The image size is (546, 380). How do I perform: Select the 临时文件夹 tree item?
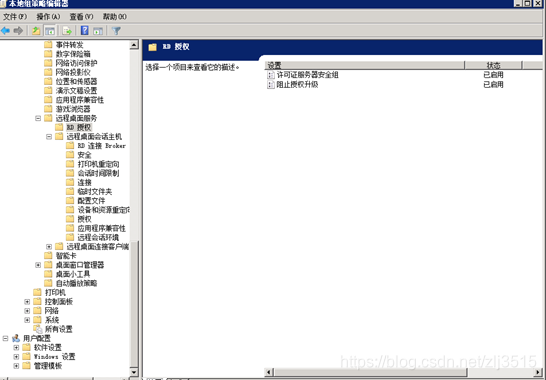95,192
